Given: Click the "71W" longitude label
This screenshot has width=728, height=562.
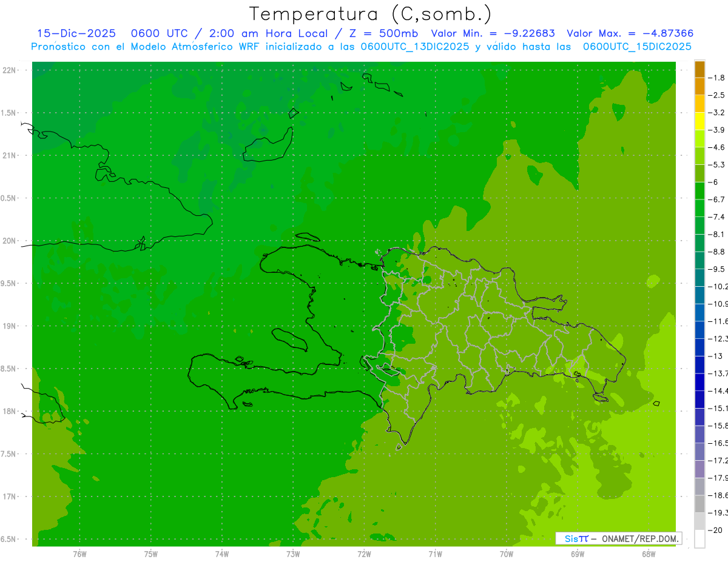Looking at the screenshot, I should pos(435,554).
